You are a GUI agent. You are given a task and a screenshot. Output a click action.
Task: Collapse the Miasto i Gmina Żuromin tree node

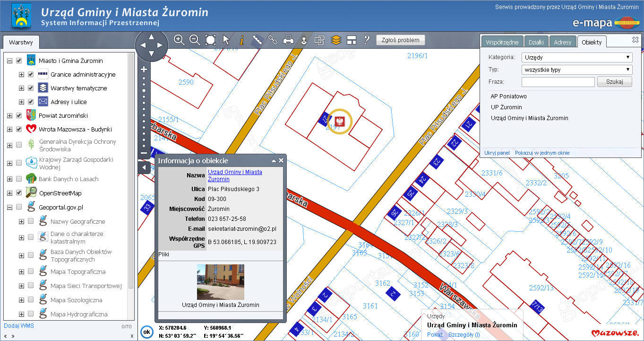tap(9, 61)
